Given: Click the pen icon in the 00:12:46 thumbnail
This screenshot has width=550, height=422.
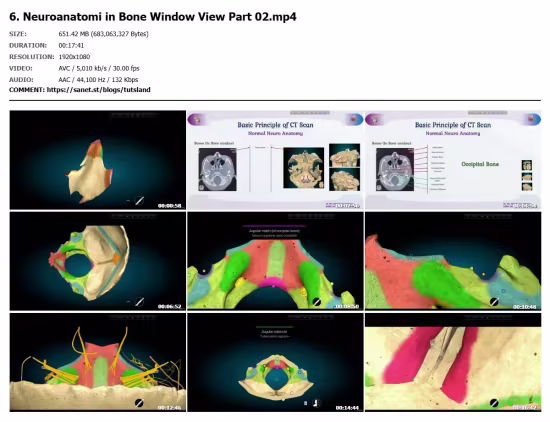Looking at the screenshot, I should point(139,403).
